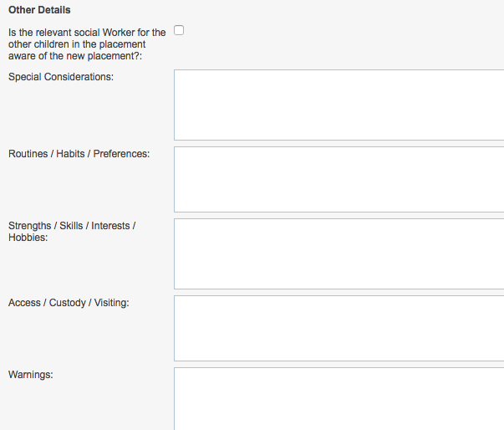Click the 'Special Considerations:' label
The width and height of the screenshot is (504, 430).
(x=61, y=77)
